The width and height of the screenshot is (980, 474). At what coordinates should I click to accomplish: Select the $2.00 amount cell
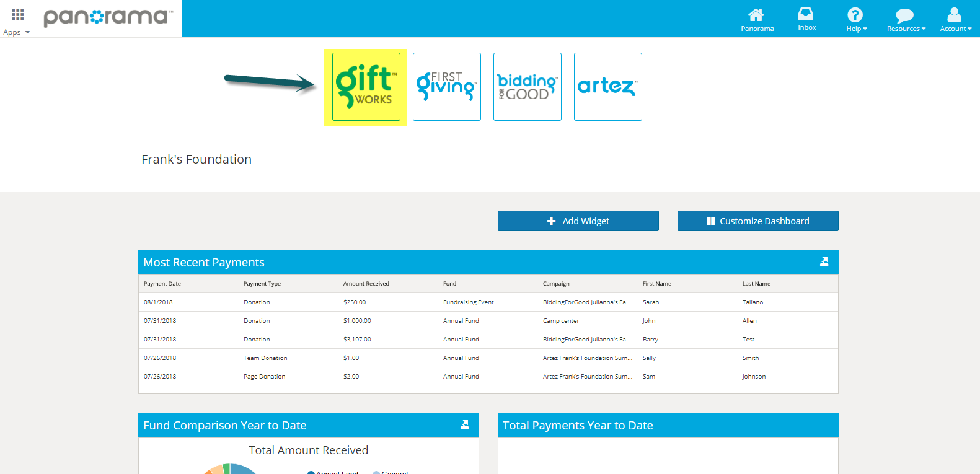(x=351, y=377)
